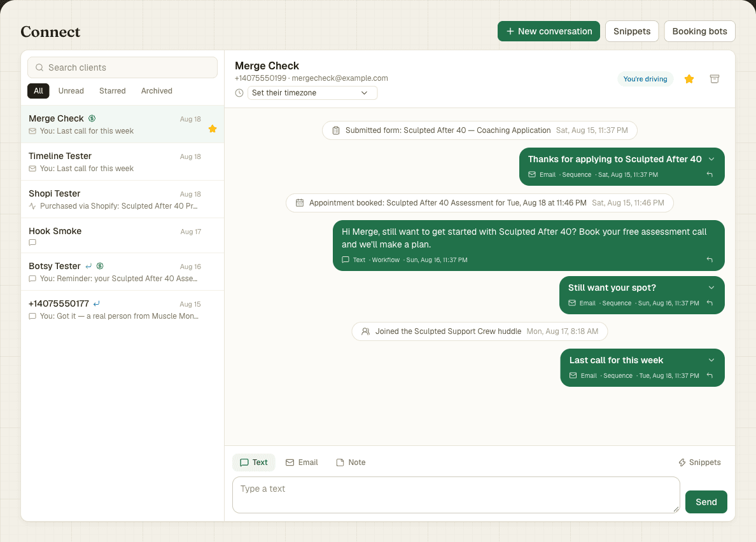Click the envelope icon in Last call message
The image size is (756, 542).
tap(573, 376)
